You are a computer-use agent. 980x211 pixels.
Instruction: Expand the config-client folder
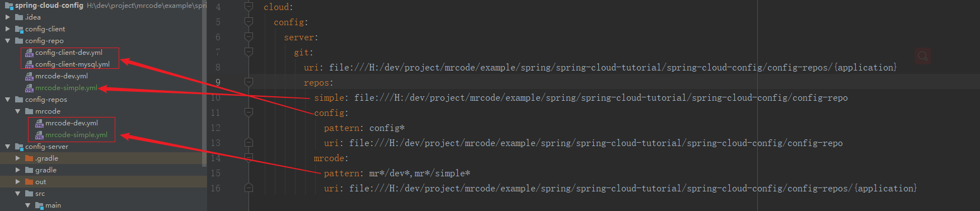point(8,29)
